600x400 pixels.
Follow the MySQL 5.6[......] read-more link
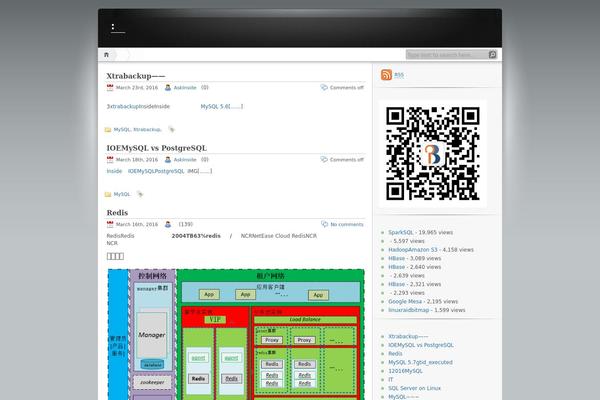coord(222,106)
